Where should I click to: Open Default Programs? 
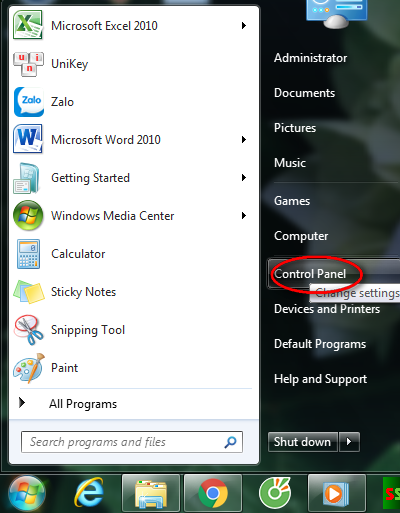[320, 344]
